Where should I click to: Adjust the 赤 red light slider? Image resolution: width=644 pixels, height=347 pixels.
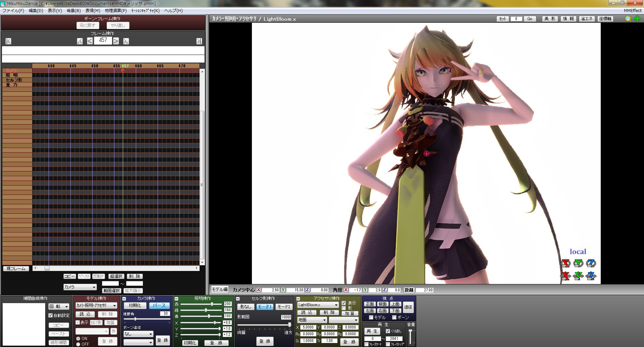(202, 304)
